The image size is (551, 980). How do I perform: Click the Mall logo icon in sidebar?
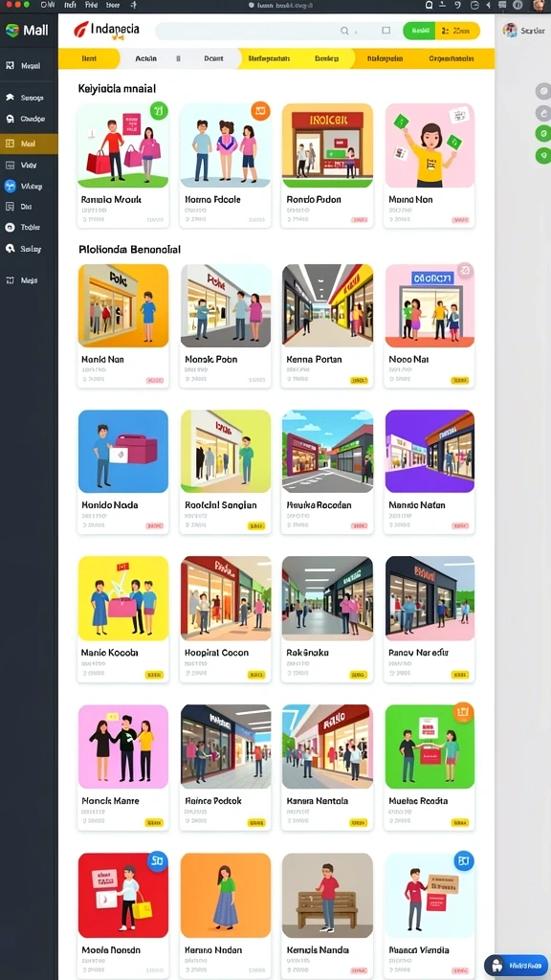(11, 31)
